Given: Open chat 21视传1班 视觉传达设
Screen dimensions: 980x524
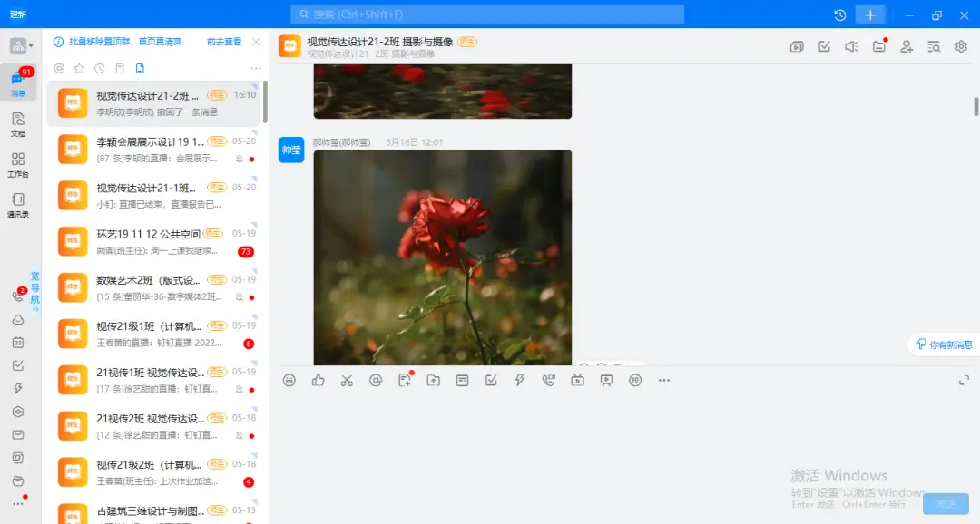Looking at the screenshot, I should [x=155, y=381].
